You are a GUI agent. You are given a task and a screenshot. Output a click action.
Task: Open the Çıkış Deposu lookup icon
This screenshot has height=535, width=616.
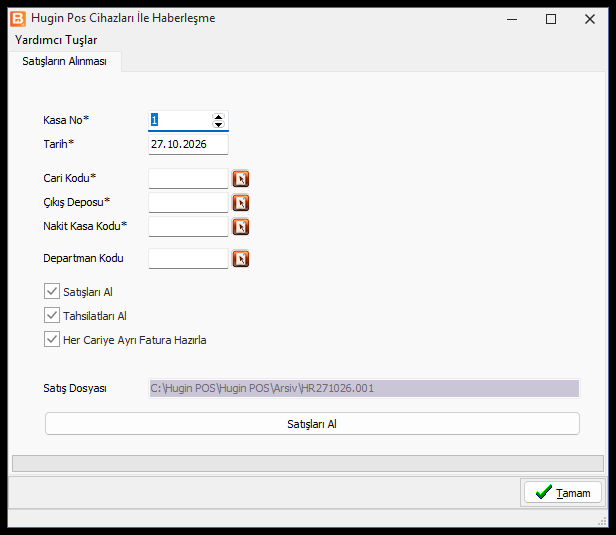point(241,203)
